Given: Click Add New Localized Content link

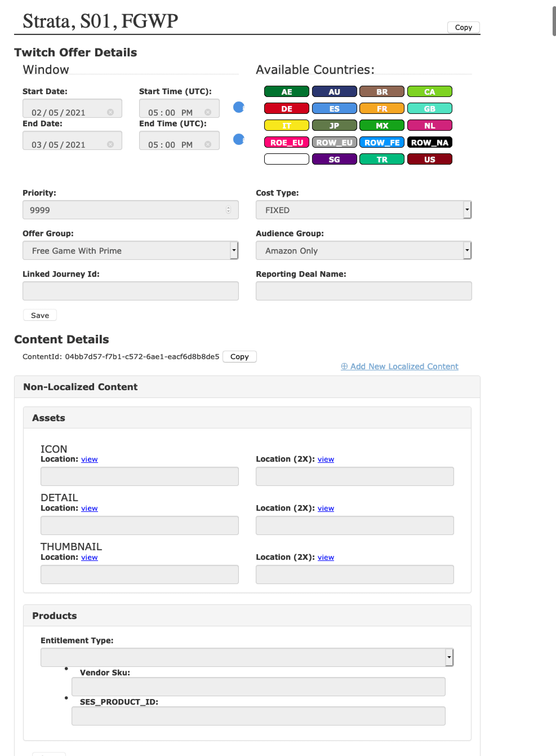Looking at the screenshot, I should [x=399, y=366].
